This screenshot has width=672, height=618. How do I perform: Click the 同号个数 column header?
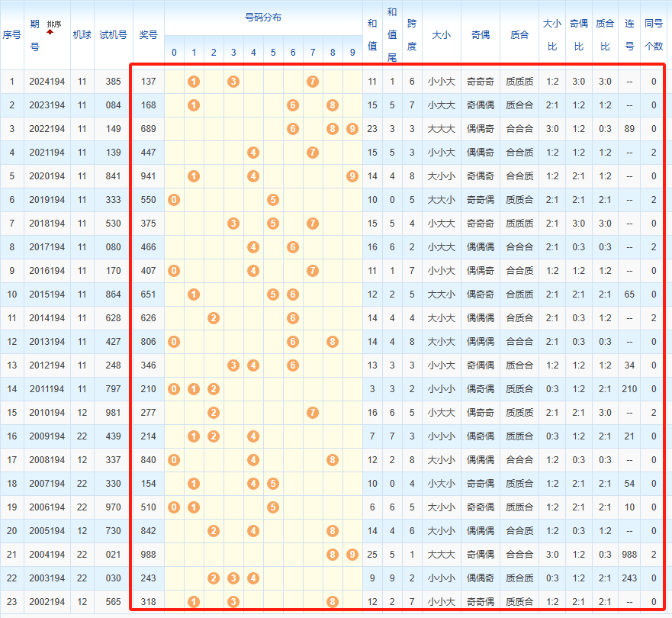point(654,34)
